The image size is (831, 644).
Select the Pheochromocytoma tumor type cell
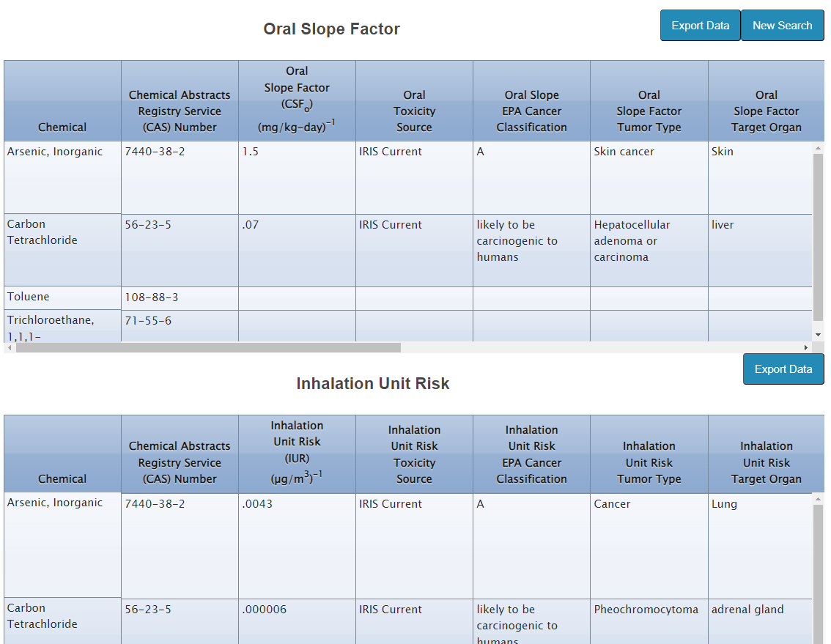643,609
